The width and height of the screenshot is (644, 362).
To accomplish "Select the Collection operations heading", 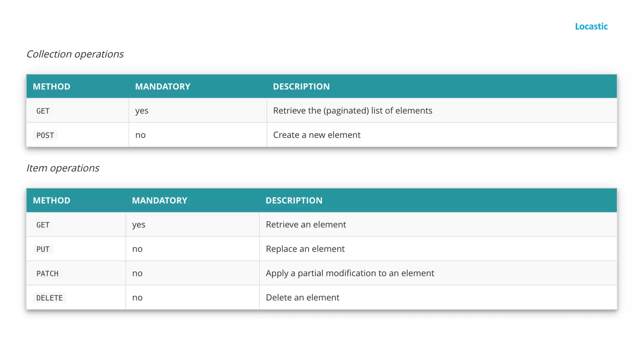I will click(75, 54).
